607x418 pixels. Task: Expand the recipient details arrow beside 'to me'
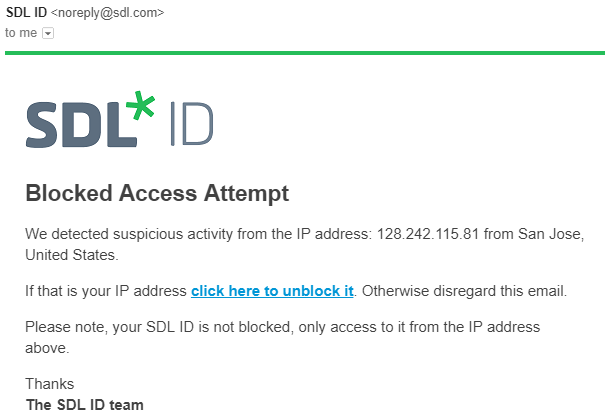(x=48, y=33)
